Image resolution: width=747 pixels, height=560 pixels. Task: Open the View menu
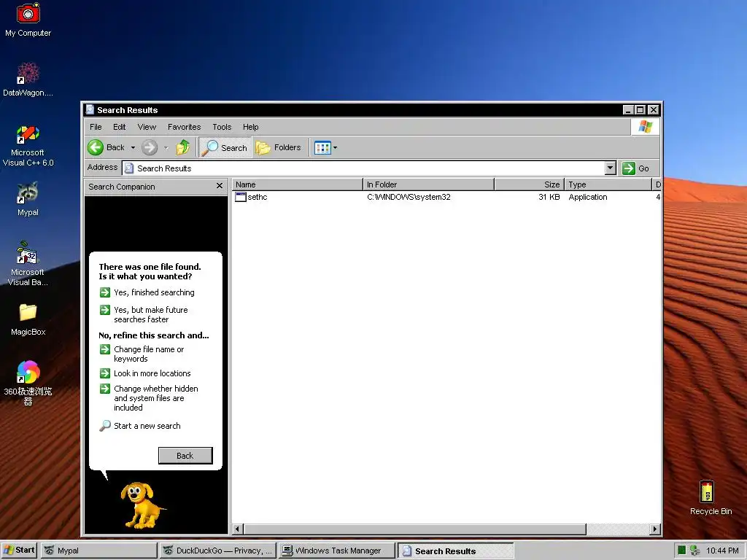click(x=147, y=127)
